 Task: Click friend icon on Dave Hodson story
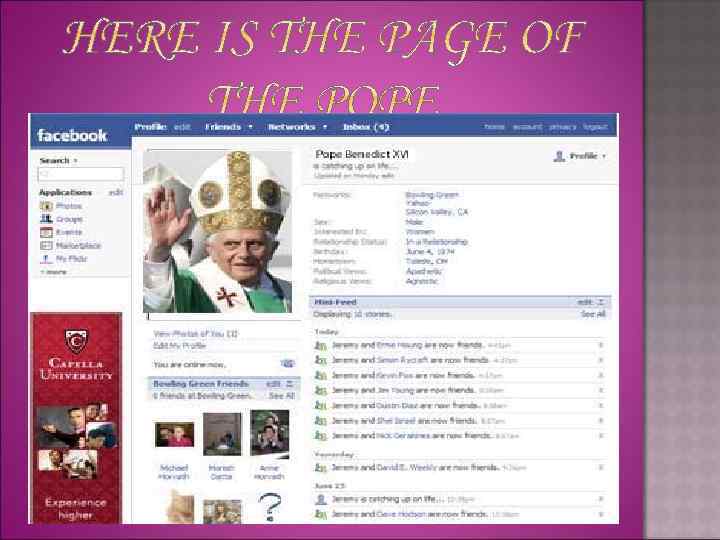click(321, 514)
